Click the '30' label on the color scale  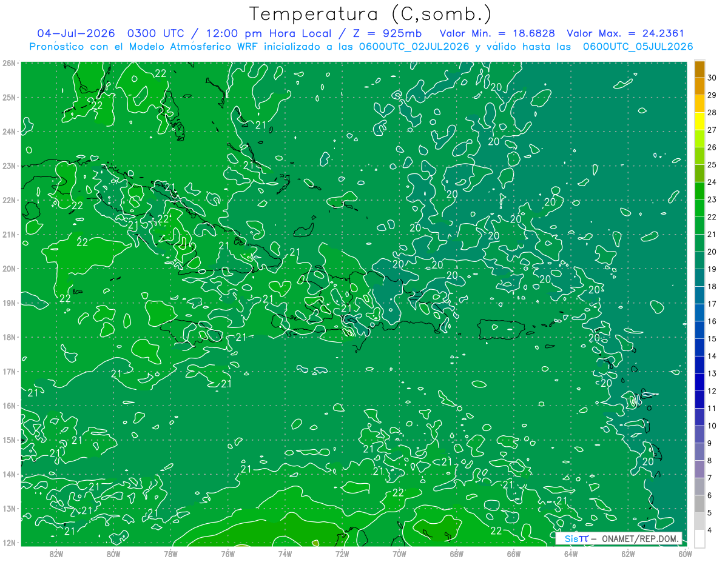point(712,78)
